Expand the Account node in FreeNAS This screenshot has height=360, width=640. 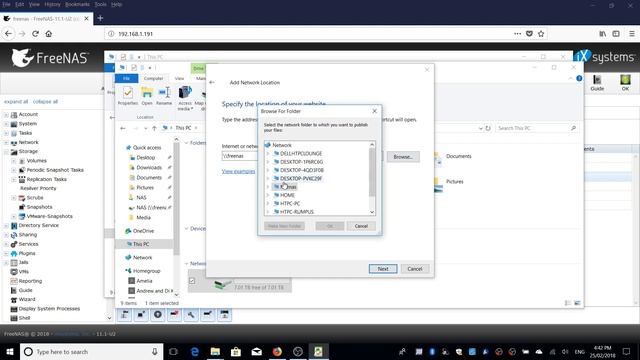click(6, 115)
